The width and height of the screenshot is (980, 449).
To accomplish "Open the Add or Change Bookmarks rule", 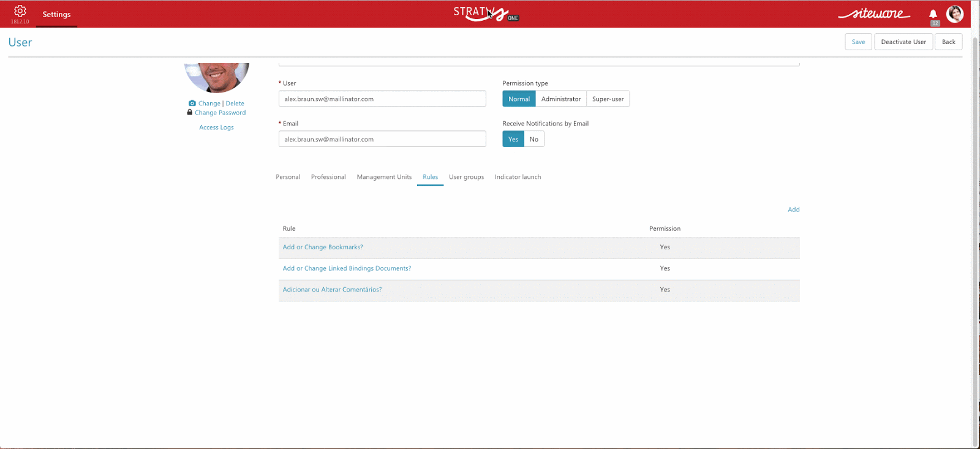I will (x=323, y=247).
